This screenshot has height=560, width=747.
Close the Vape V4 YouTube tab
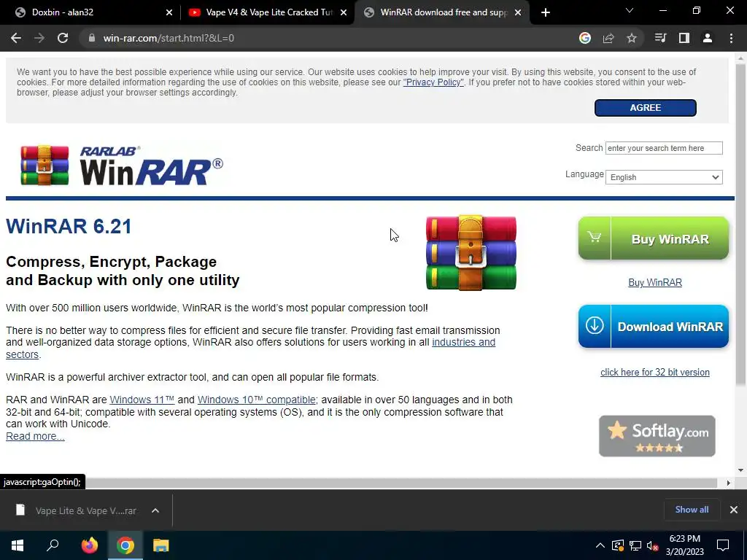[344, 12]
